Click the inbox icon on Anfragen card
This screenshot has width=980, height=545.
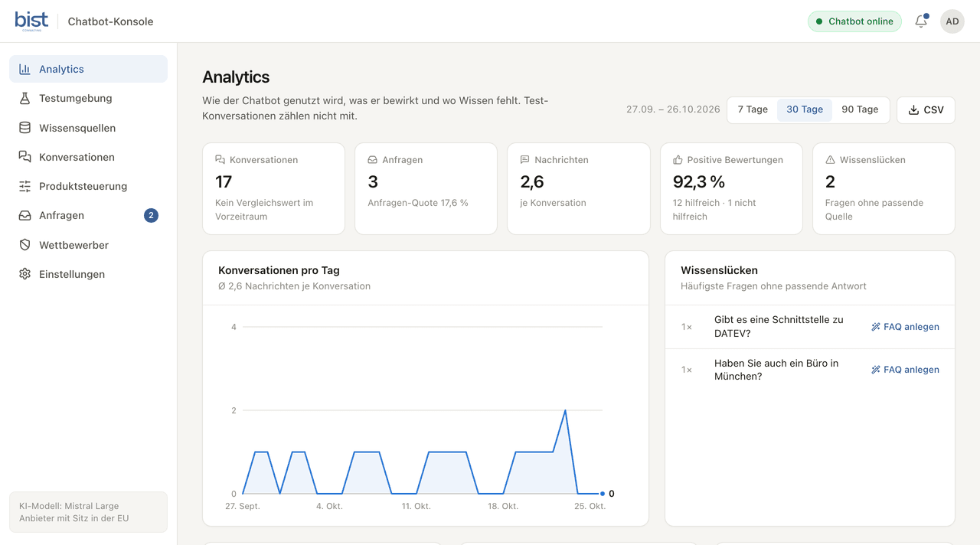tap(373, 160)
